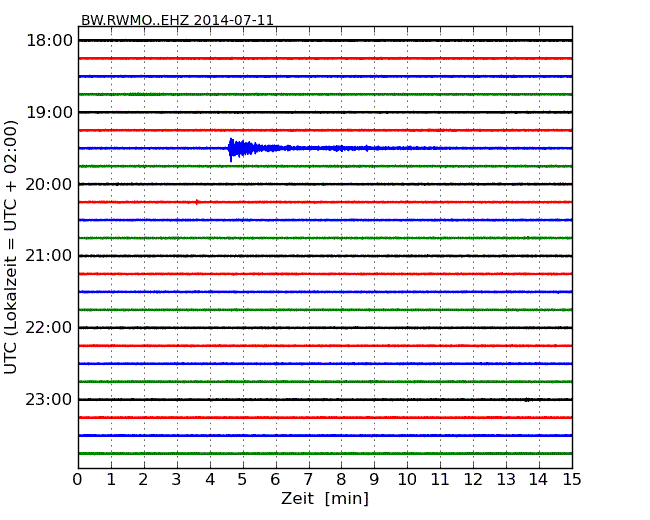Click the x-axis tick label 3
This screenshot has width=650, height=520.
click(177, 480)
